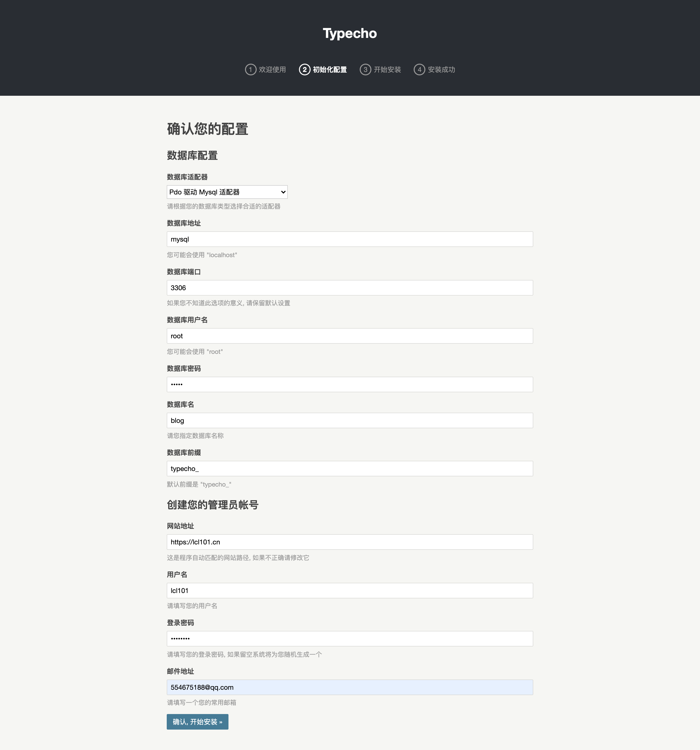Click the 用户名 label above lcl101

[x=177, y=575]
